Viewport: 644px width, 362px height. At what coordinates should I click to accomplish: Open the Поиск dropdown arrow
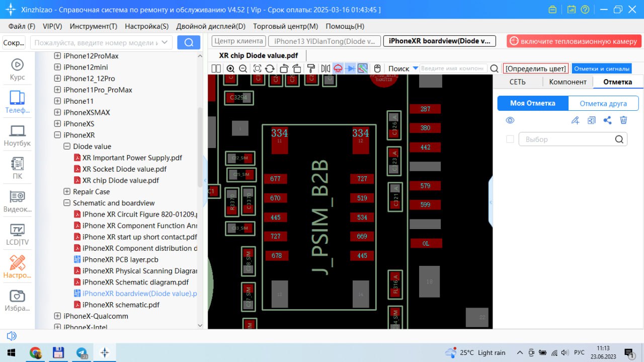tap(416, 68)
